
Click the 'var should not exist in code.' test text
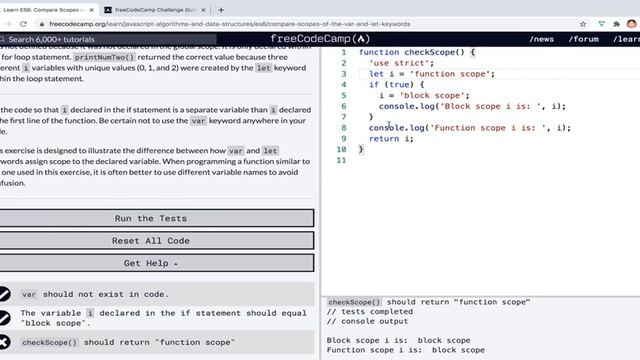tap(95, 294)
